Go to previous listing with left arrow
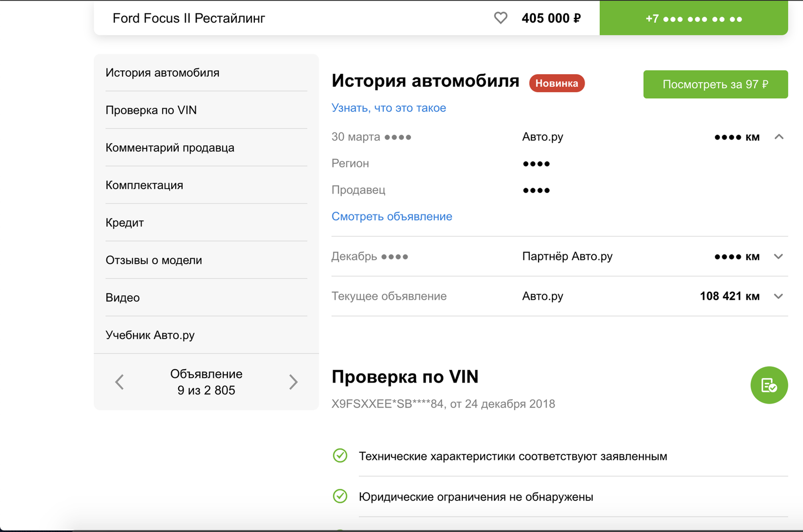The width and height of the screenshot is (803, 532). tap(119, 382)
